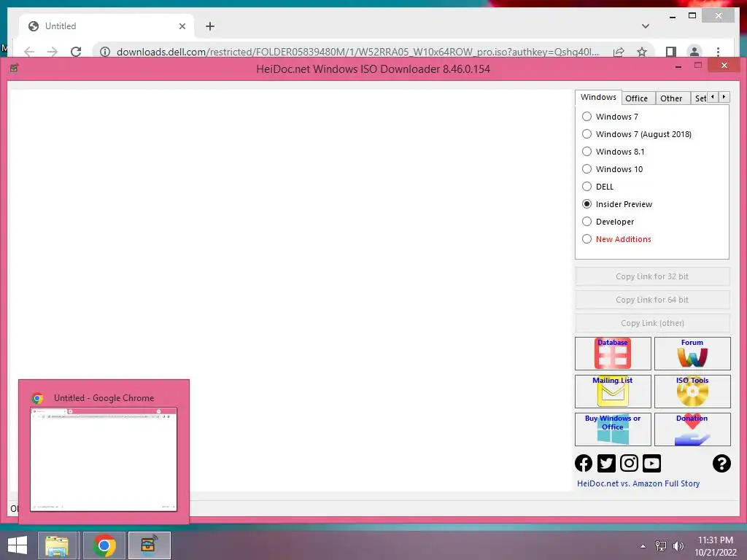Image resolution: width=747 pixels, height=560 pixels.
Task: Click the downloads.dell.com address bar
Action: pos(357,52)
